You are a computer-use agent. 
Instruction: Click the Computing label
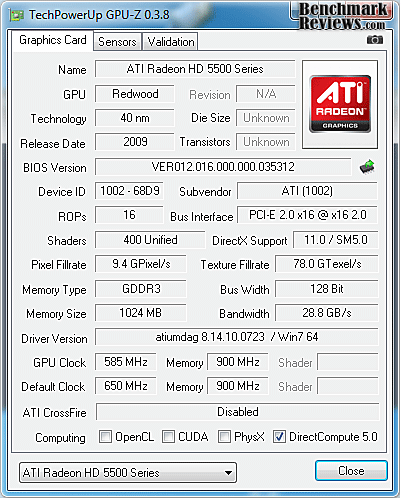pos(60,438)
